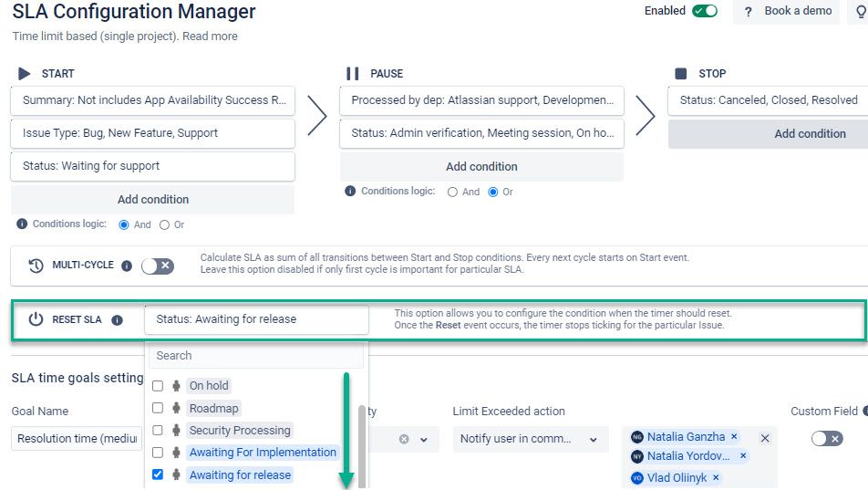This screenshot has height=490, width=868.
Task: Check the Roadmap status
Action: click(x=158, y=408)
